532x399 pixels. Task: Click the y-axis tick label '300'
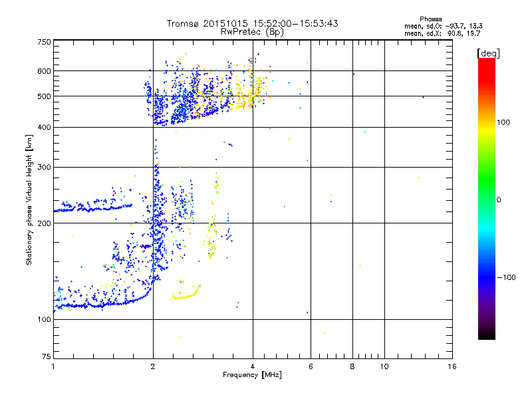click(x=44, y=168)
